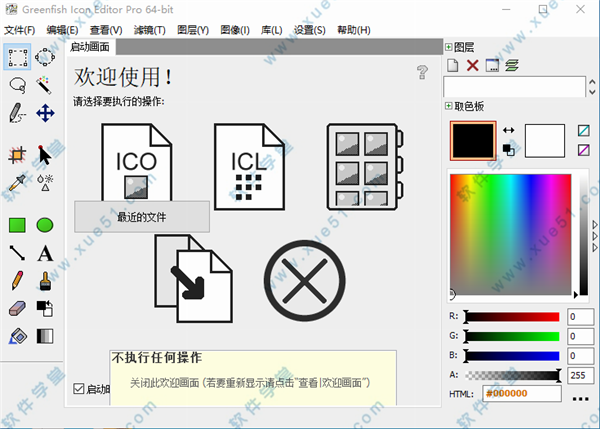Select the line tool
Image resolution: width=600 pixels, height=429 pixels.
(17, 253)
